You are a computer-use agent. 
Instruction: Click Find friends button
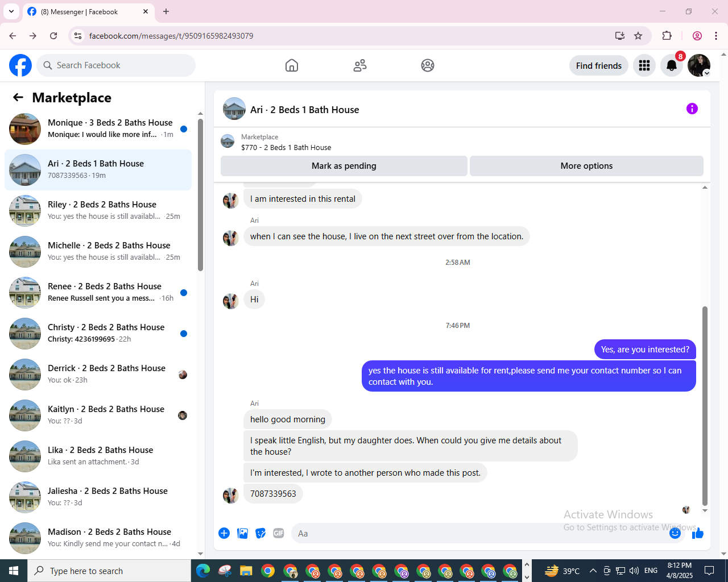pyautogui.click(x=599, y=65)
